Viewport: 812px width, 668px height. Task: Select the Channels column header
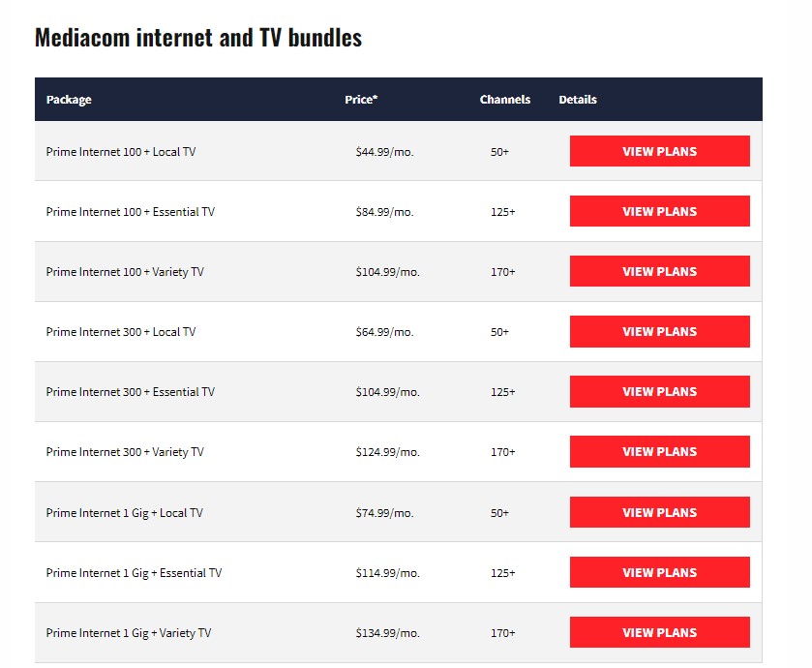504,100
